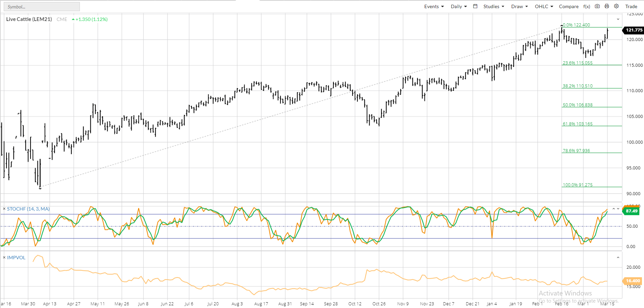The height and width of the screenshot is (308, 644).
Task: Print the chart using the printer icon
Action: pos(607,6)
